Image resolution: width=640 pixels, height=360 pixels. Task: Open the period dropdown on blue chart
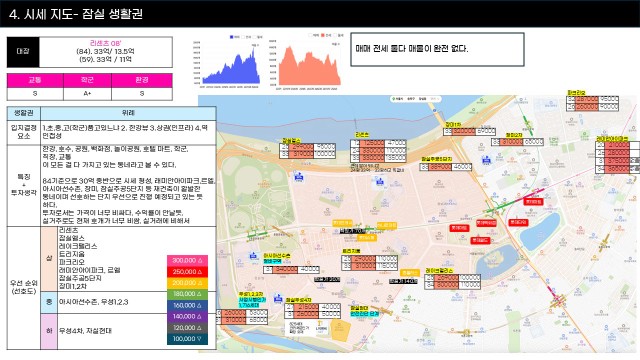255,45
